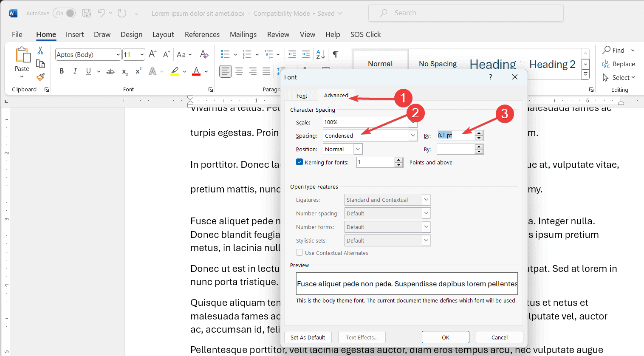Screen dimensions: 644x356
Task: Apply the red font color
Action: (x=196, y=71)
